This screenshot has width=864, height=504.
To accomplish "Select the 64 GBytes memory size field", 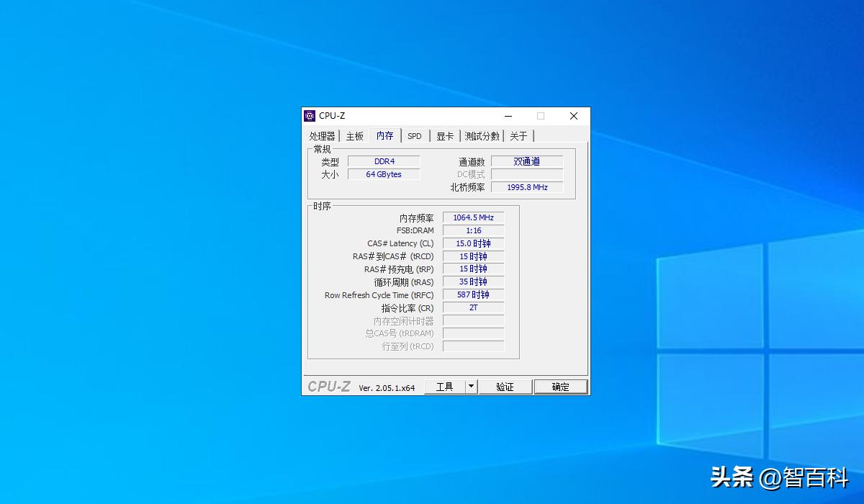I will point(384,174).
